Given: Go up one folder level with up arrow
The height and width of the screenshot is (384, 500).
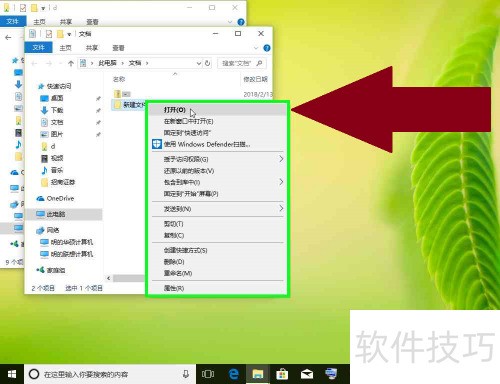Looking at the screenshot, I should (x=71, y=63).
